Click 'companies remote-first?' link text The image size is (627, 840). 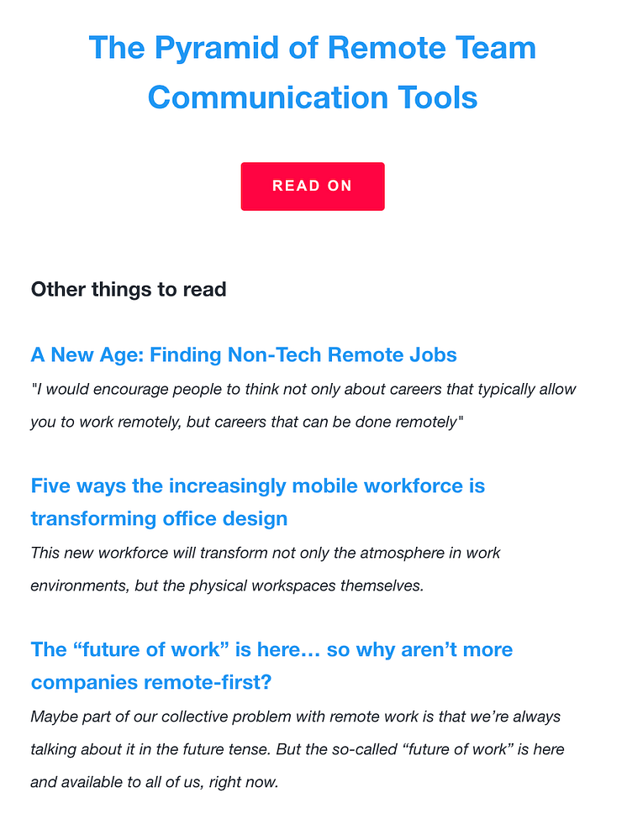pos(151,682)
